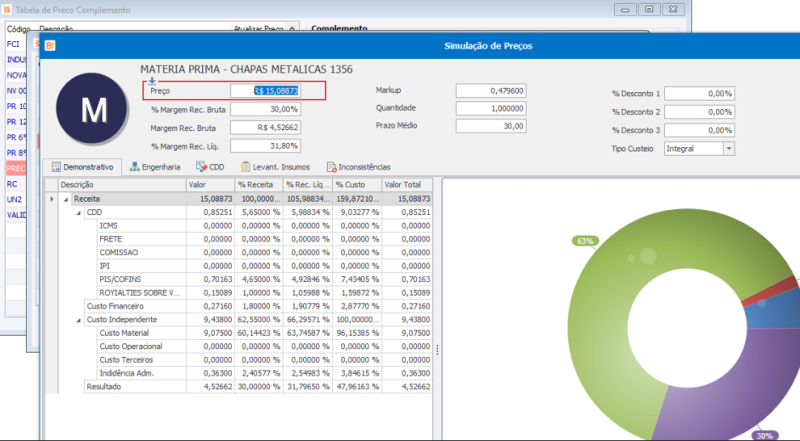Viewport: 800px width, 441px height.
Task: Collapse the Receita tree row
Action: coord(66,199)
